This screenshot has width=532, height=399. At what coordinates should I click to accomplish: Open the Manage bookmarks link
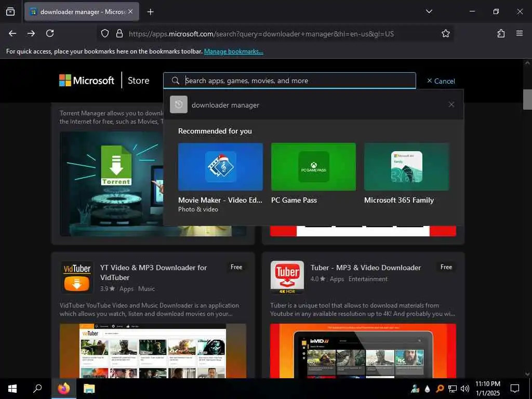pyautogui.click(x=233, y=51)
